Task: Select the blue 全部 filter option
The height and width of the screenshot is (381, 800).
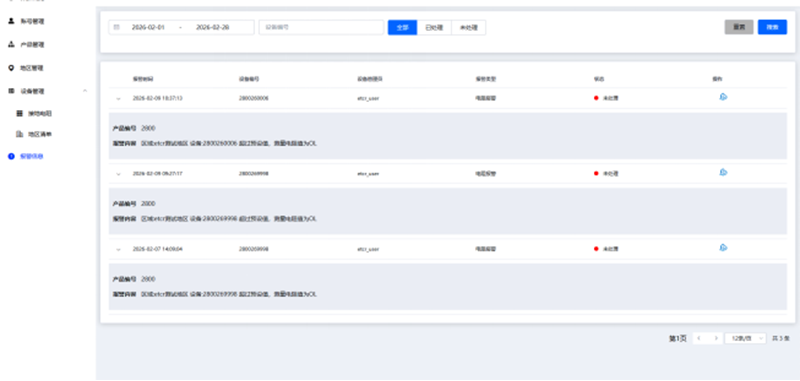Action: point(403,28)
